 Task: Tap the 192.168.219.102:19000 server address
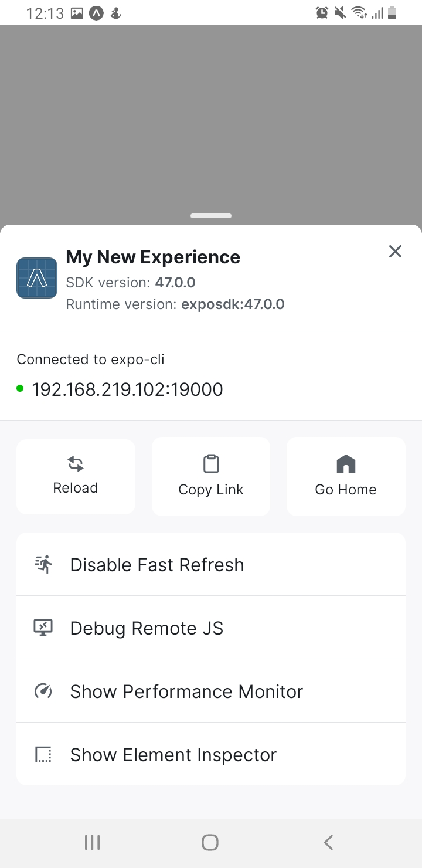(127, 389)
